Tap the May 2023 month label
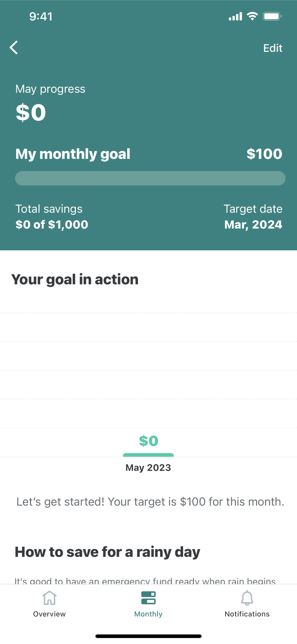297x644 pixels. [x=148, y=468]
